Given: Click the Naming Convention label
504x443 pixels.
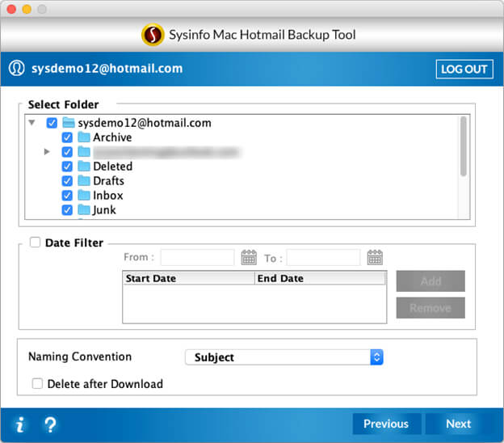Looking at the screenshot, I should [80, 357].
